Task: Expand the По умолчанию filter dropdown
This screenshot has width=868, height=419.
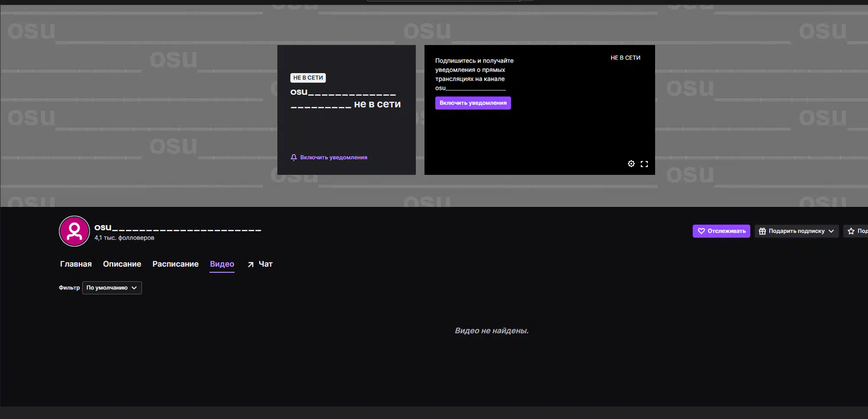Action: [x=112, y=288]
